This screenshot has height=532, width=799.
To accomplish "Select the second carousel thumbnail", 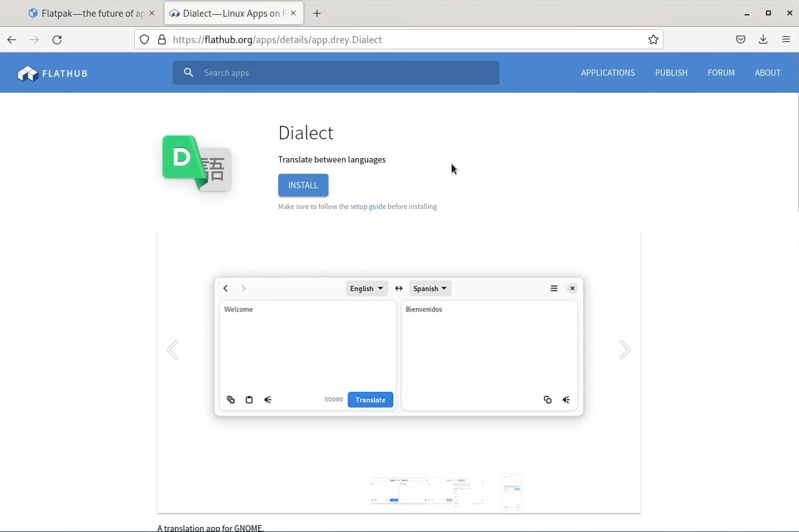I will point(456,490).
